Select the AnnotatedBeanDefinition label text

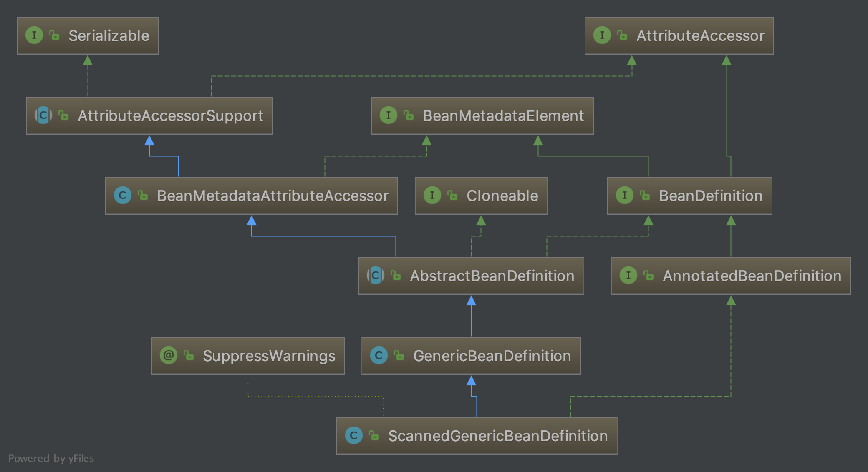[752, 276]
